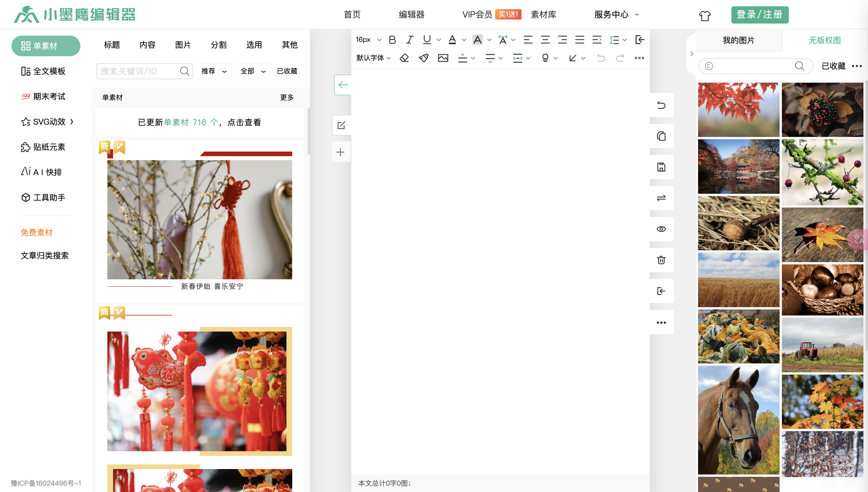This screenshot has height=492, width=868.
Task: Copy the article using the duplicate icon
Action: point(661,136)
